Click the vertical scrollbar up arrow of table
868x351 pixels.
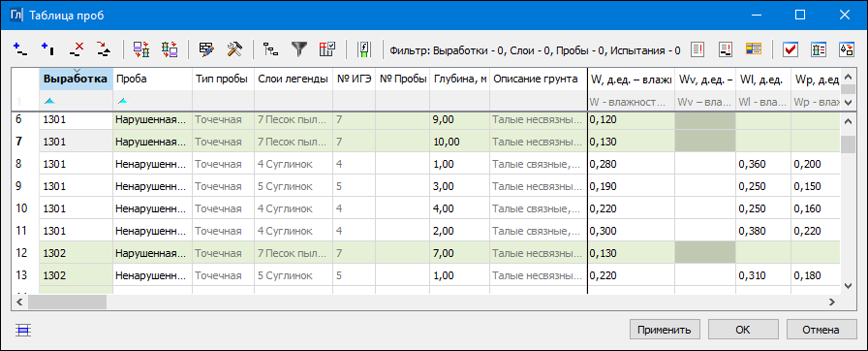[x=848, y=120]
